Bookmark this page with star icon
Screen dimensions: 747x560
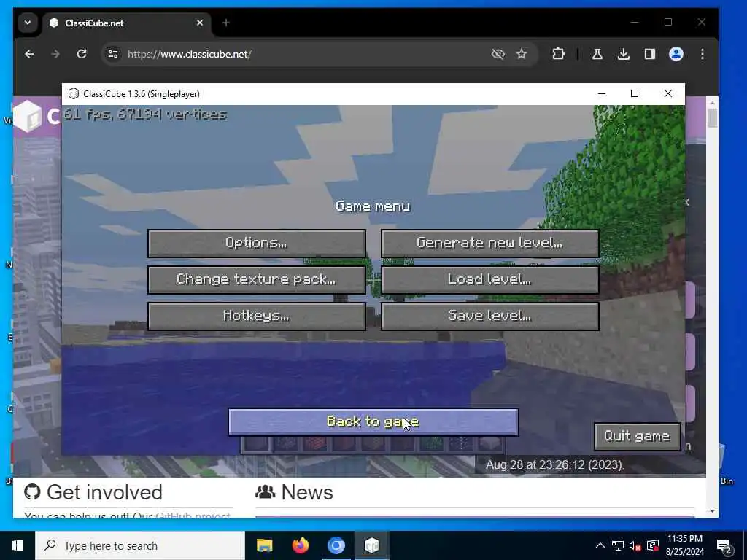[522, 54]
